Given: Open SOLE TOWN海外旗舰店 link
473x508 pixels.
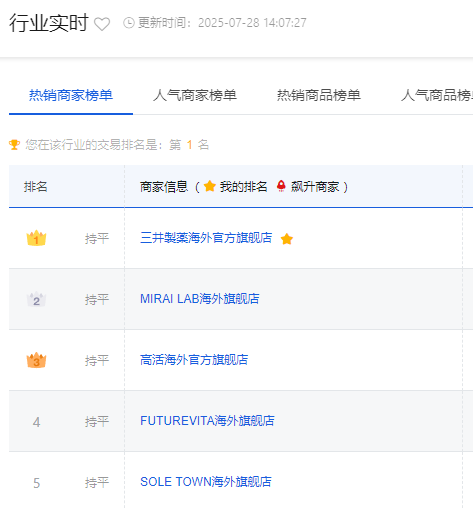Looking at the screenshot, I should (206, 482).
